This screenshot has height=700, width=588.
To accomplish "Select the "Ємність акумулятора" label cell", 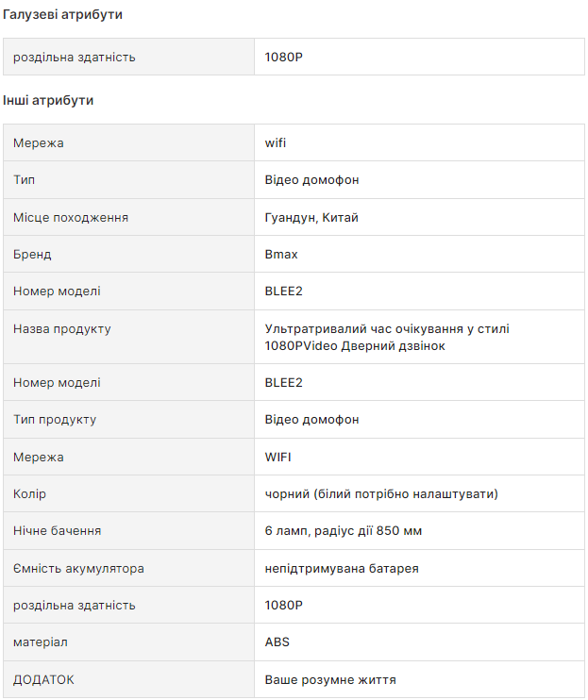I will (78, 569).
